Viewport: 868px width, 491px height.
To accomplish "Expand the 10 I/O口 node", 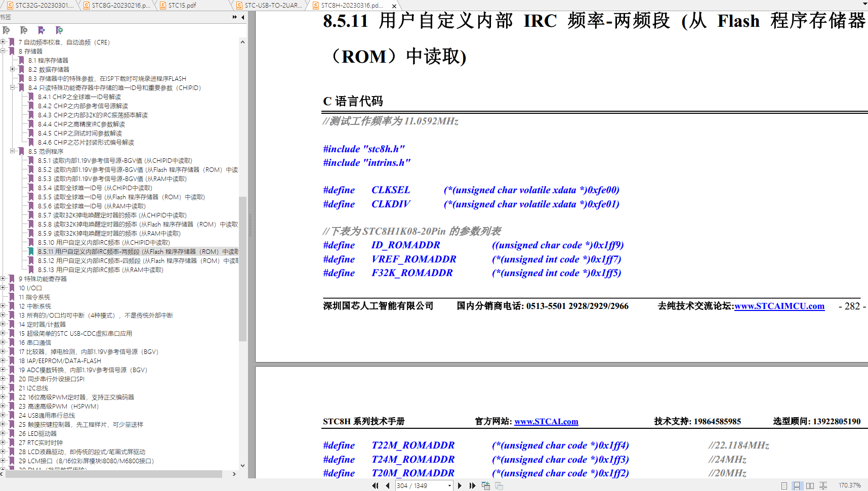I will pyautogui.click(x=3, y=288).
